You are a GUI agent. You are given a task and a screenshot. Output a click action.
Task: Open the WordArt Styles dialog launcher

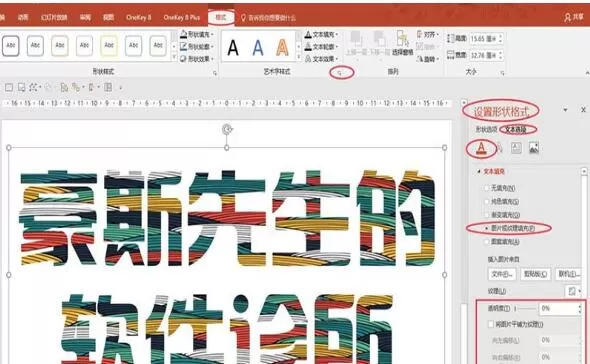click(x=340, y=73)
